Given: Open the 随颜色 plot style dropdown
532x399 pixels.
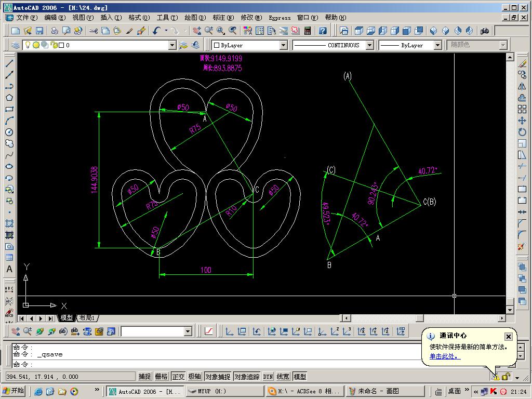Looking at the screenshot, I should pos(503,45).
